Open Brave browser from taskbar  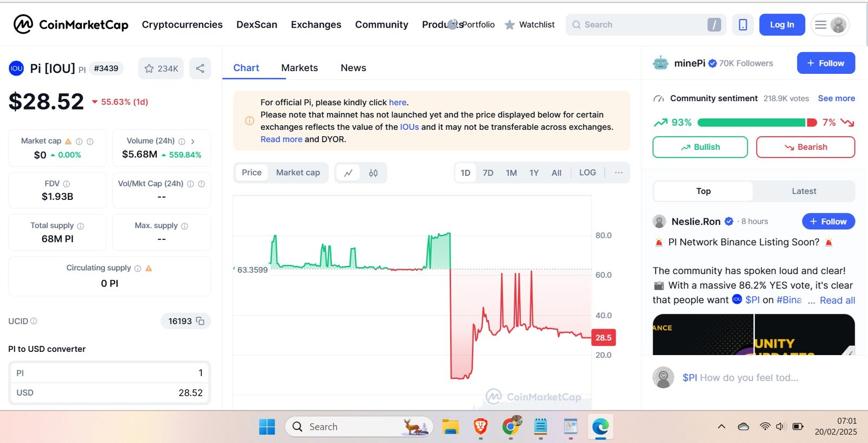[x=481, y=427]
